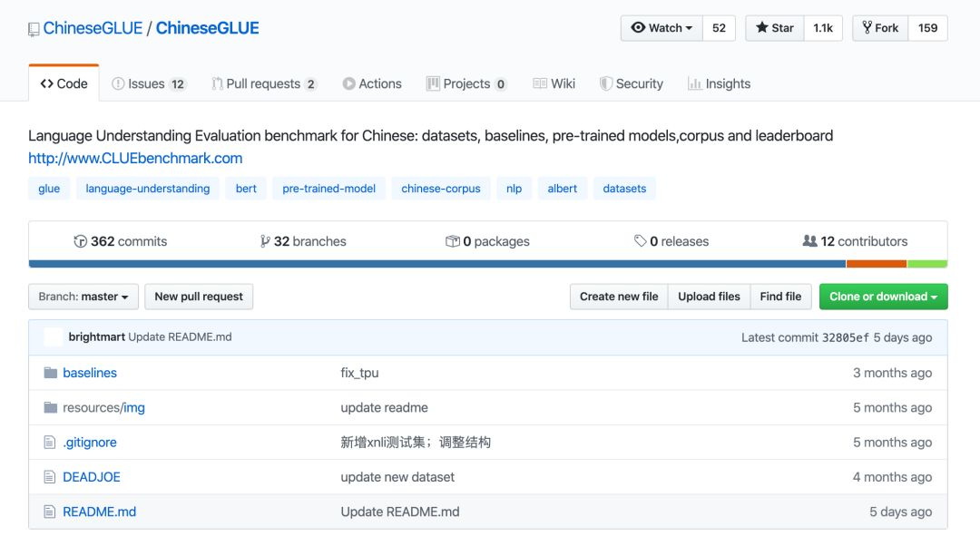Open the bold ChineseGLUE repository name link

pos(207,28)
